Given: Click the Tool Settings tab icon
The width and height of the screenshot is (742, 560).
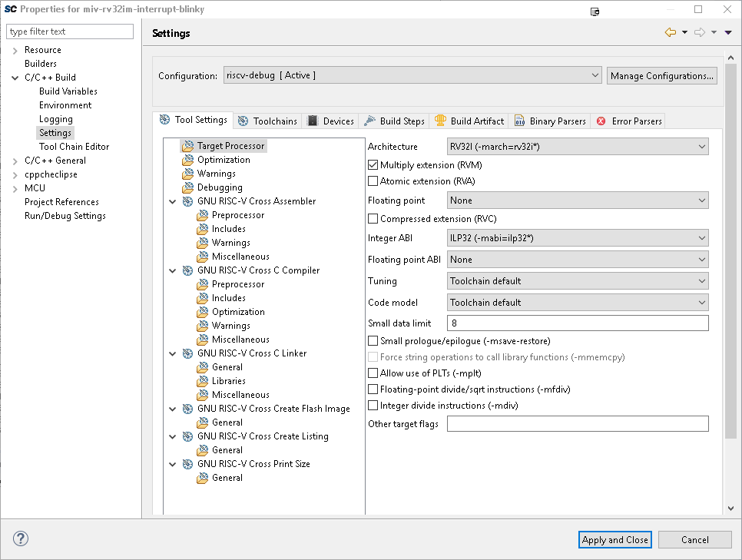Looking at the screenshot, I should click(x=164, y=120).
